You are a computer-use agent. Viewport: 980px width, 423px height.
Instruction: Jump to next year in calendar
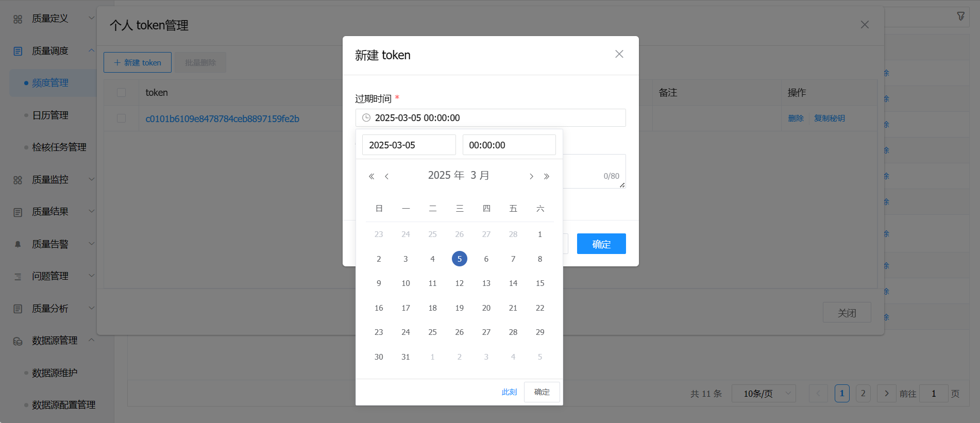click(x=547, y=177)
